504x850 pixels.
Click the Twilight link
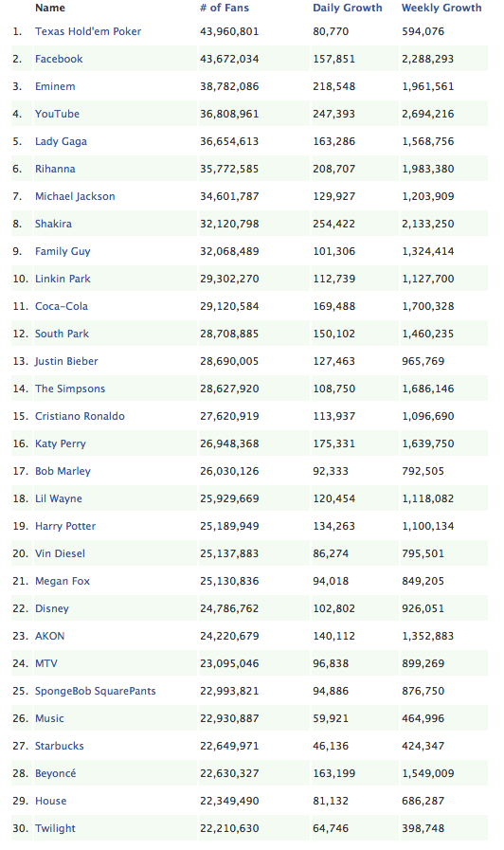click(x=55, y=828)
